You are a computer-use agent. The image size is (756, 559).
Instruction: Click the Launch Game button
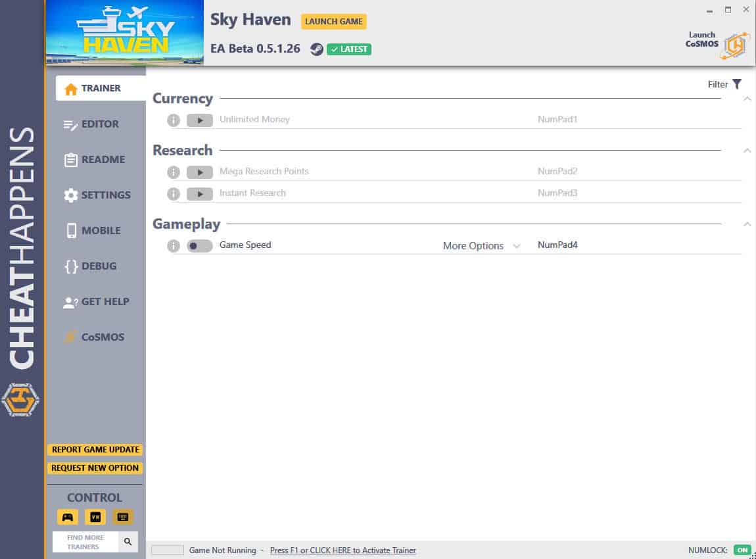[334, 21]
